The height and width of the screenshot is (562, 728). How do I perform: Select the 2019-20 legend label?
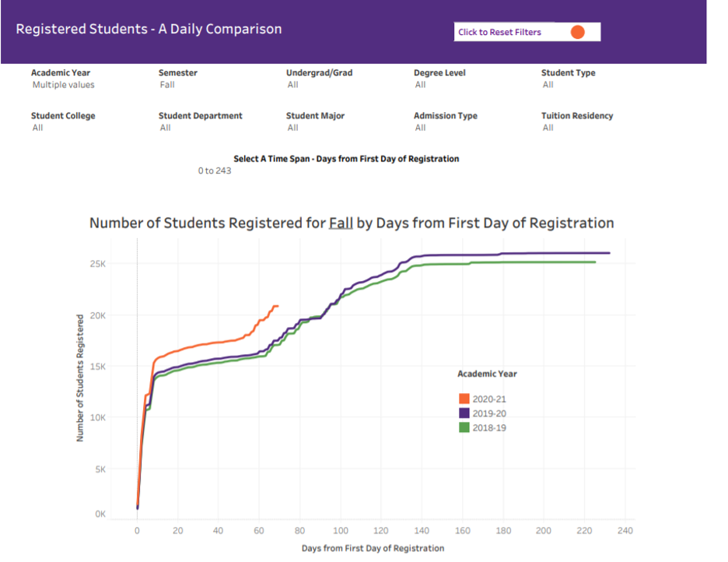pos(489,413)
